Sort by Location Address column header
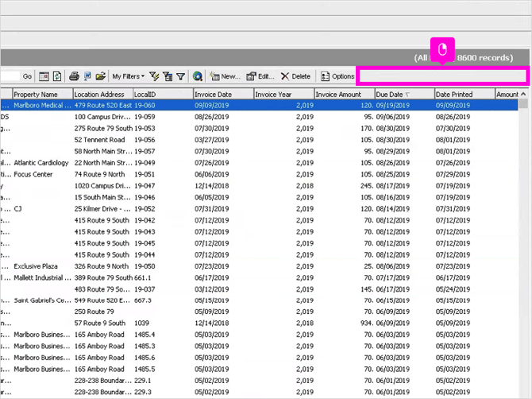532x399 pixels. tap(103, 94)
